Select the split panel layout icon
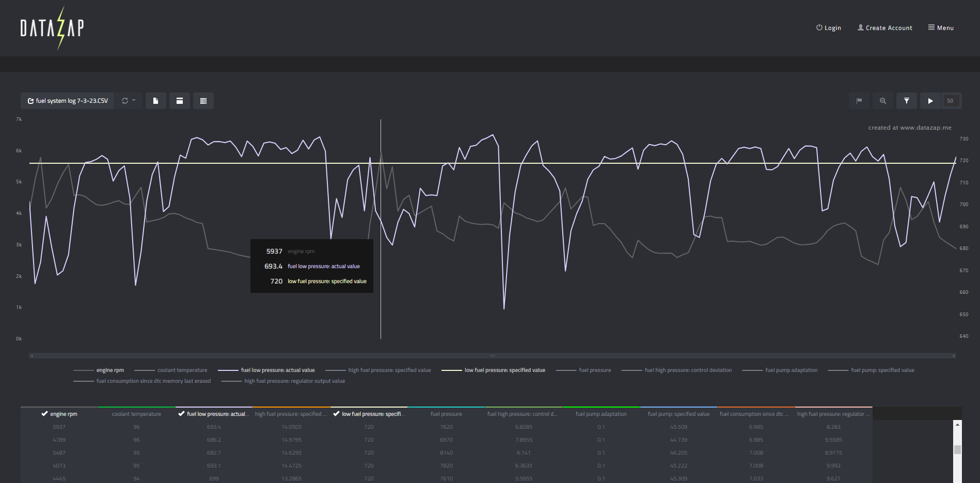The width and height of the screenshot is (980, 483). click(x=180, y=101)
